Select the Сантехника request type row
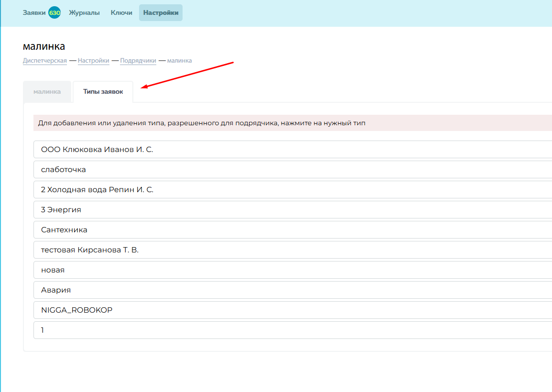The width and height of the screenshot is (552, 392). pos(292,230)
